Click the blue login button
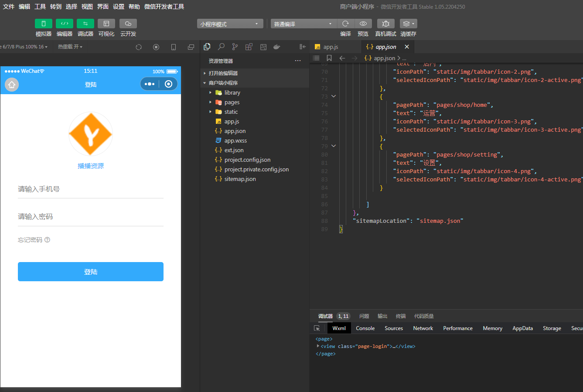 pyautogui.click(x=91, y=272)
